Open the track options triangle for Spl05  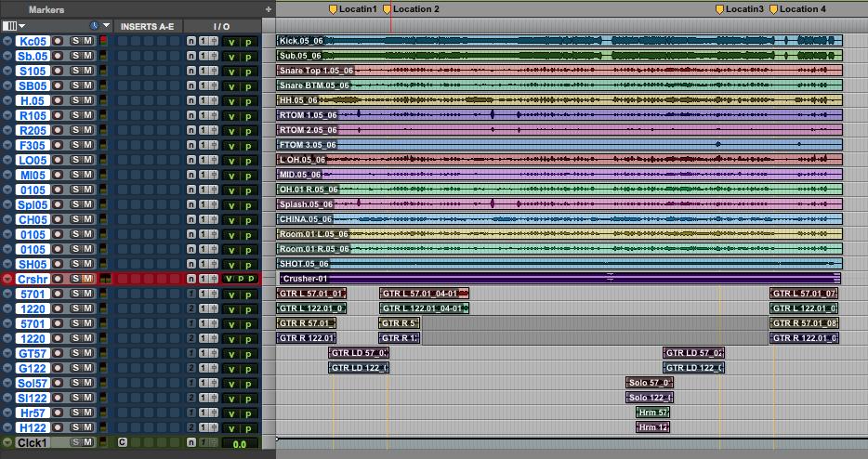(7, 204)
